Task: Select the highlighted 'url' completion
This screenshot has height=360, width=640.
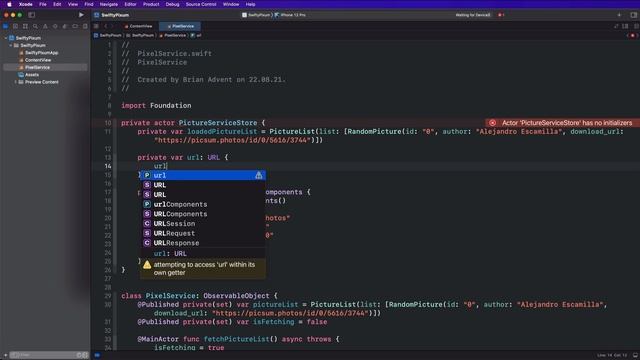Action: pyautogui.click(x=203, y=175)
